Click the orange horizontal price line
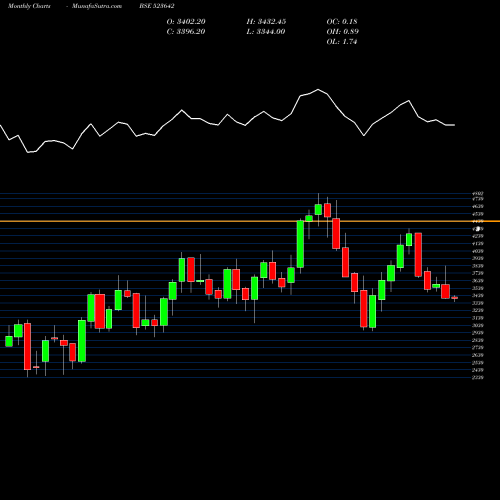 tap(250, 221)
